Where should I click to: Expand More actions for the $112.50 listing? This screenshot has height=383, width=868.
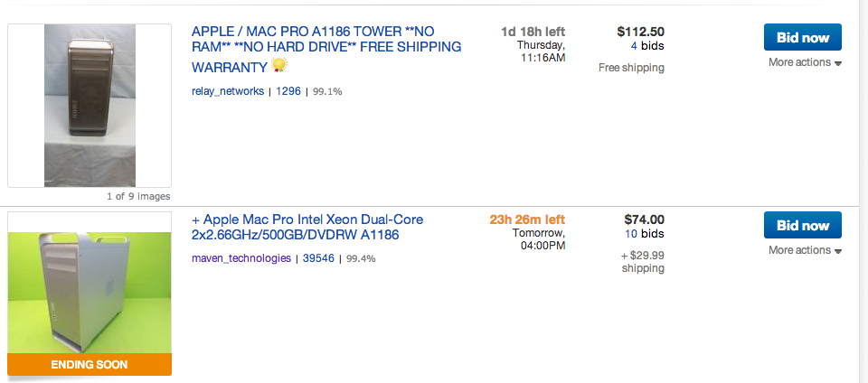(x=805, y=63)
